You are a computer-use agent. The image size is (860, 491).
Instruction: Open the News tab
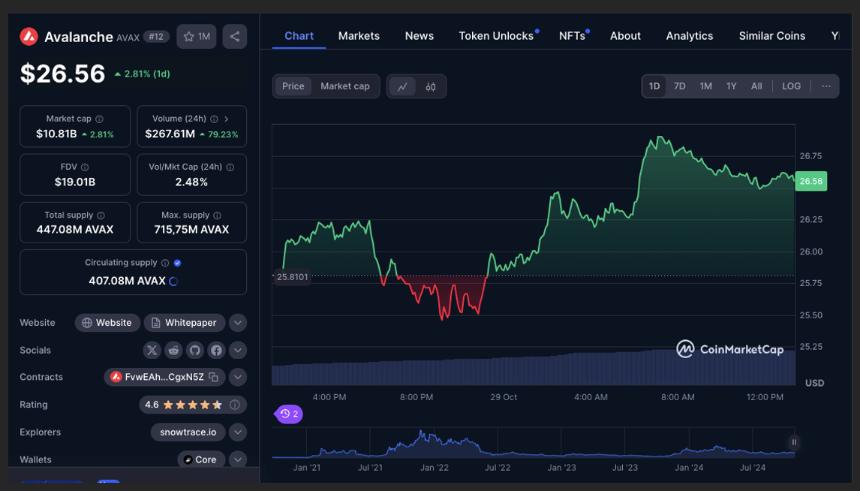click(x=419, y=36)
